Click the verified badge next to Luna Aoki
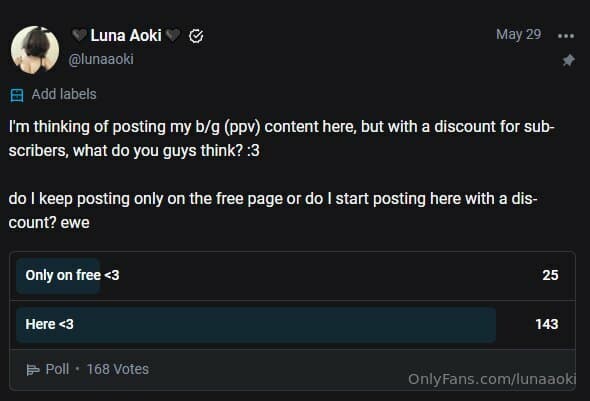The width and height of the screenshot is (590, 401). (196, 36)
